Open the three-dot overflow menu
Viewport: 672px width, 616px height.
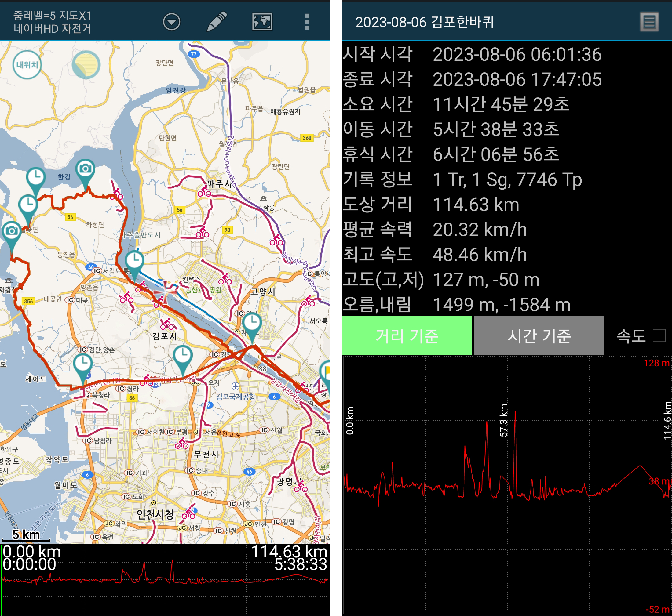307,22
